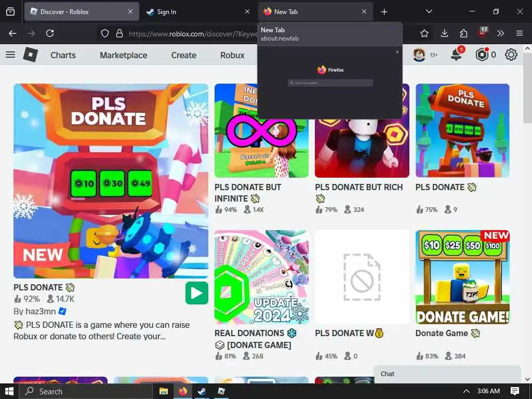Open the Charts page
The image size is (532, 399).
63,55
